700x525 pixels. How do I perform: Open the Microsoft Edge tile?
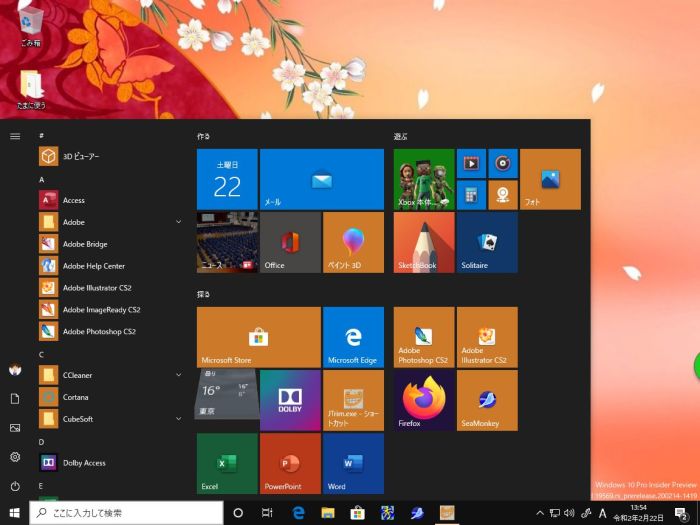[353, 337]
